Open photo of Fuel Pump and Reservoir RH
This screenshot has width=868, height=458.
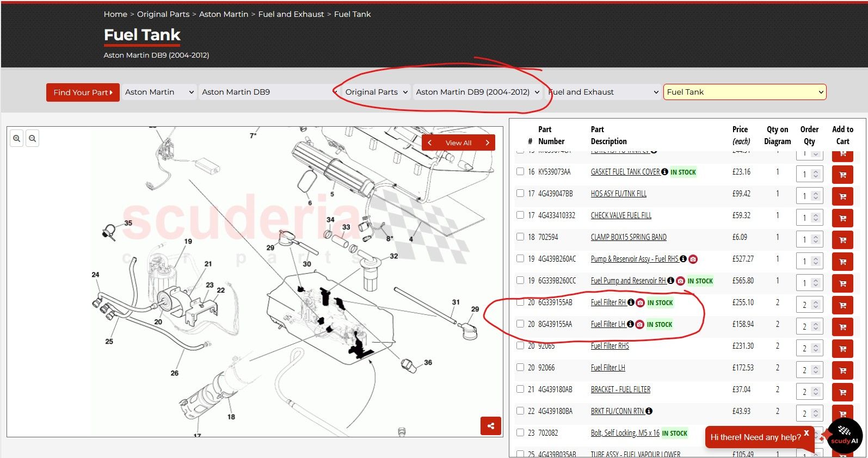680,281
